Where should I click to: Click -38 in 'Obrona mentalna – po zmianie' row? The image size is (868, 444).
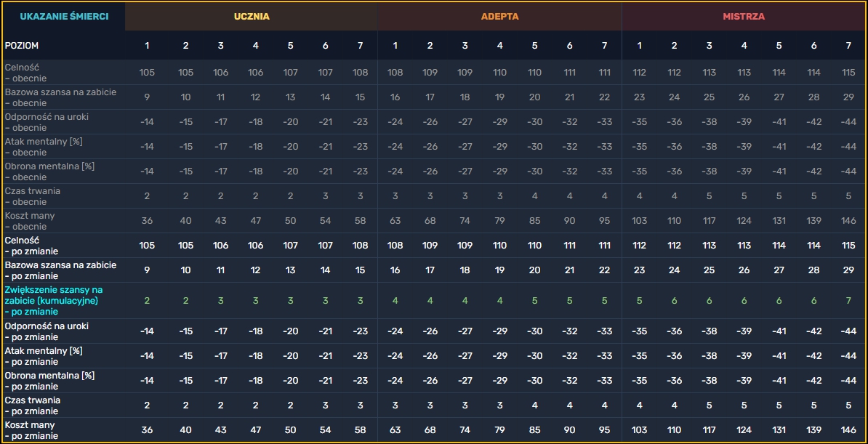[x=709, y=380]
